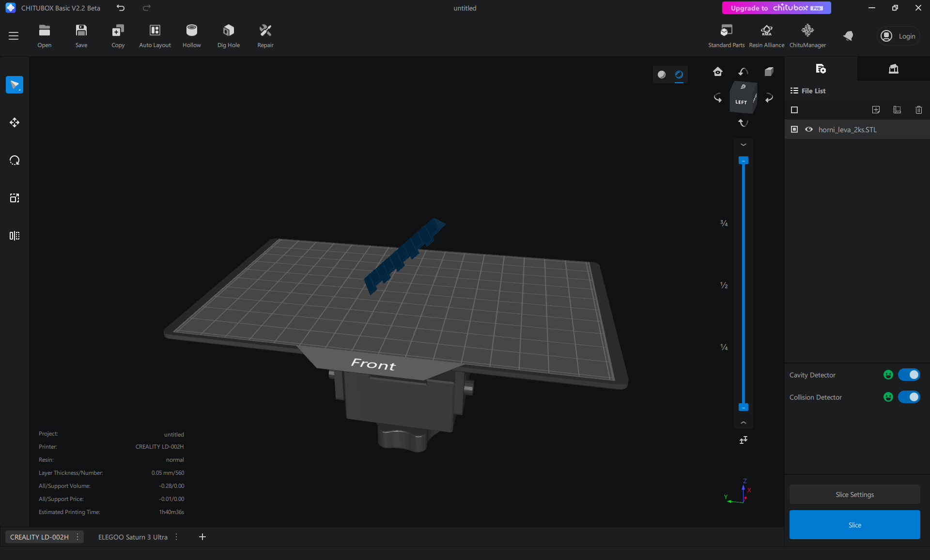Click the home view reset icon

(717, 72)
